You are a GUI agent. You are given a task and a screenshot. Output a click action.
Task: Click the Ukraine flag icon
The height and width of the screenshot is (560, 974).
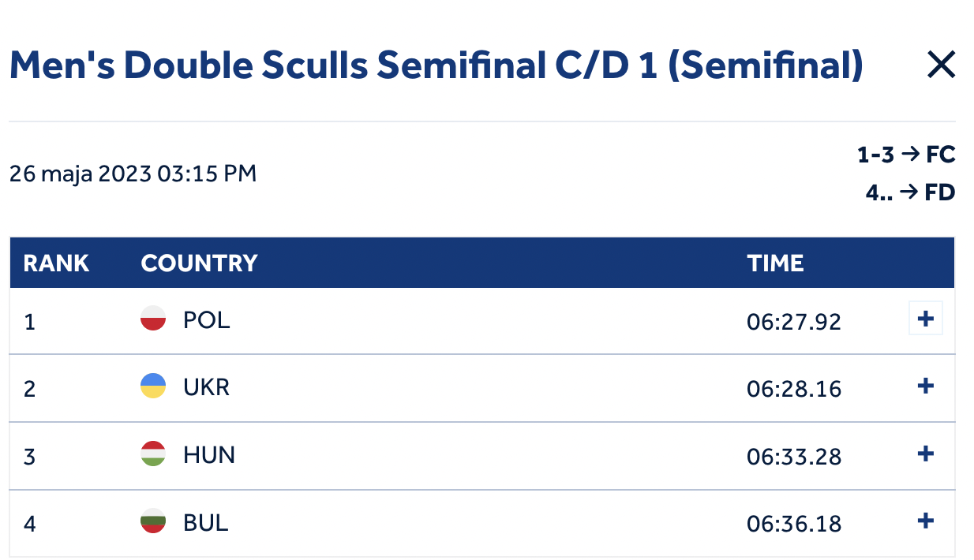click(153, 386)
